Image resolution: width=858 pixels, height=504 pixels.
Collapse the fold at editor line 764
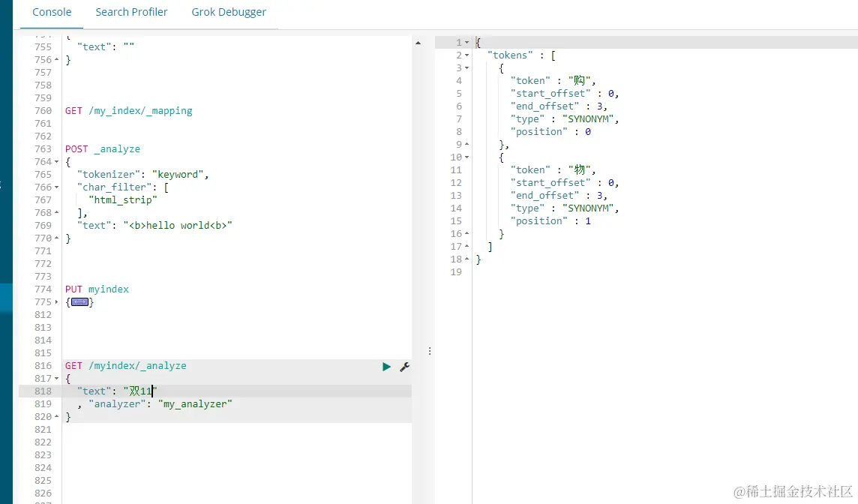[x=56, y=162]
